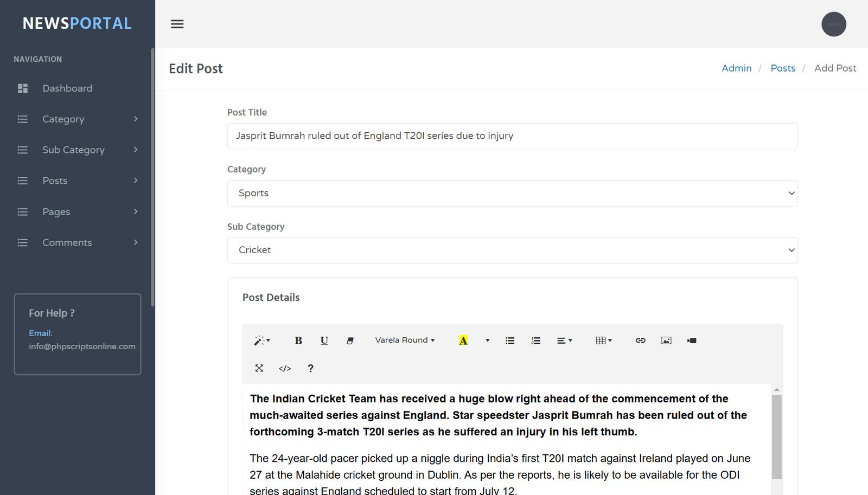Click into the Post Title field

512,136
